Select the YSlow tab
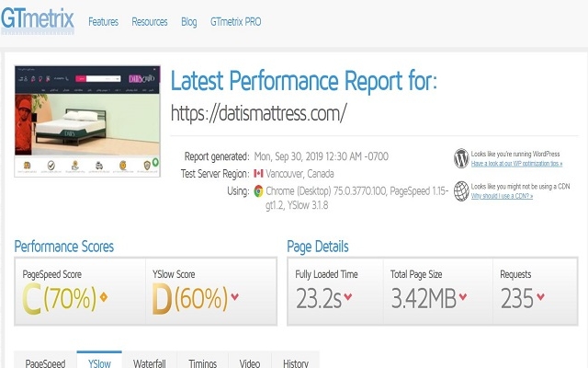The image size is (588, 368). point(99,360)
